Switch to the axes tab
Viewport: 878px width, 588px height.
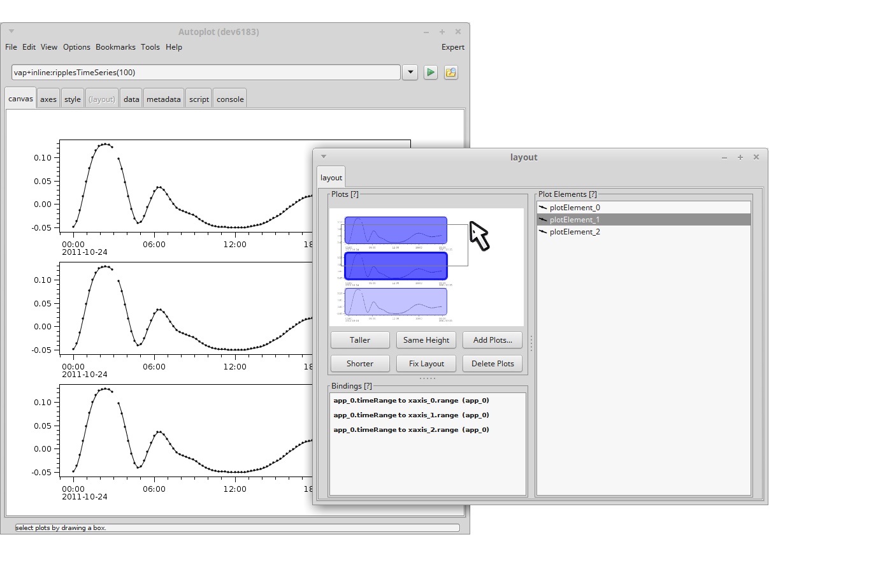48,99
